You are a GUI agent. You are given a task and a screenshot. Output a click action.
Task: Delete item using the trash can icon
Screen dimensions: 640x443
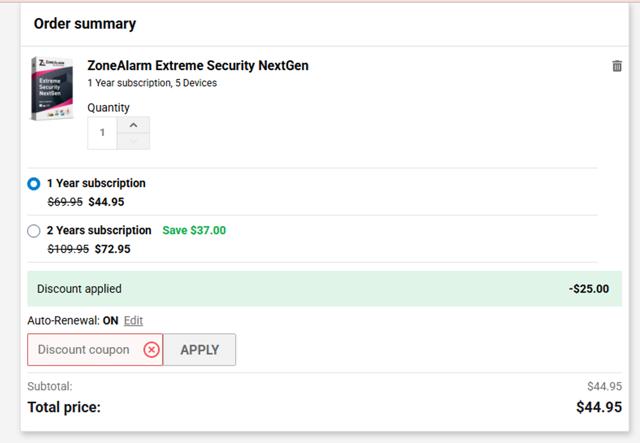(617, 66)
